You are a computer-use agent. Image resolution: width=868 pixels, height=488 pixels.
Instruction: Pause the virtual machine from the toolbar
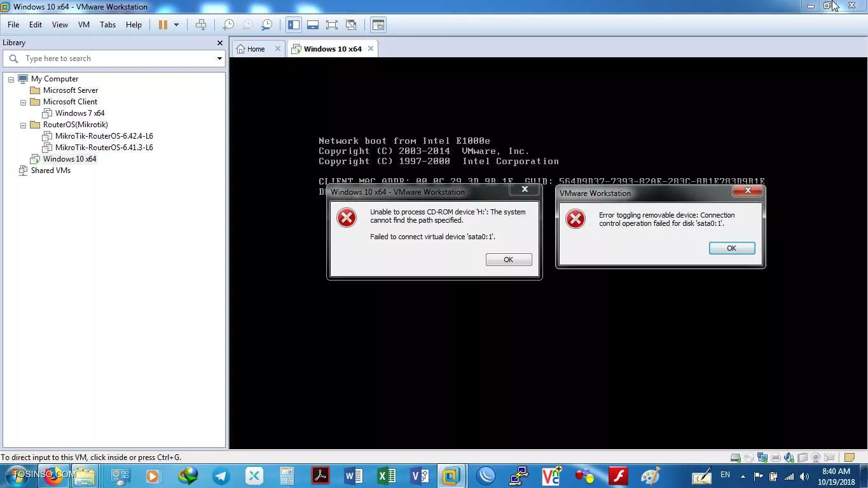tap(163, 25)
